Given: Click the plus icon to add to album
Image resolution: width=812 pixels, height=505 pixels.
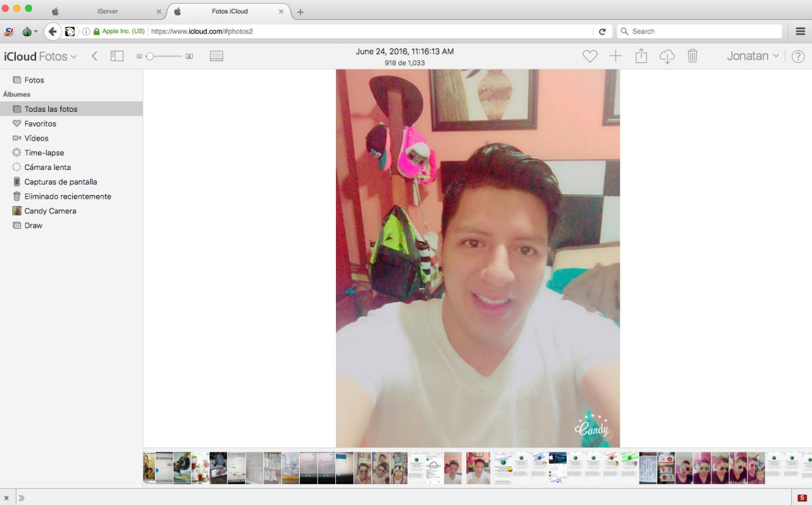Looking at the screenshot, I should (616, 56).
